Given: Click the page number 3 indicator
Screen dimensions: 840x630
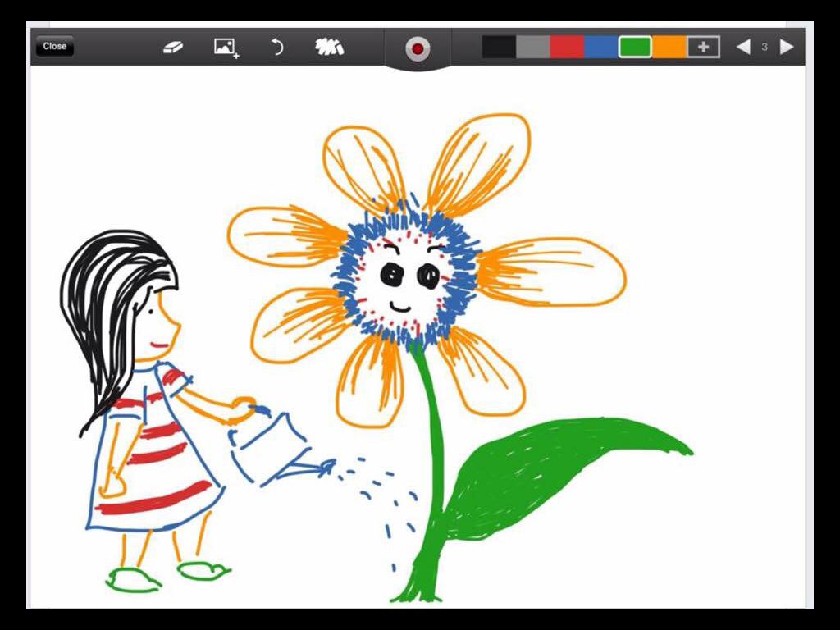Looking at the screenshot, I should click(x=765, y=47).
